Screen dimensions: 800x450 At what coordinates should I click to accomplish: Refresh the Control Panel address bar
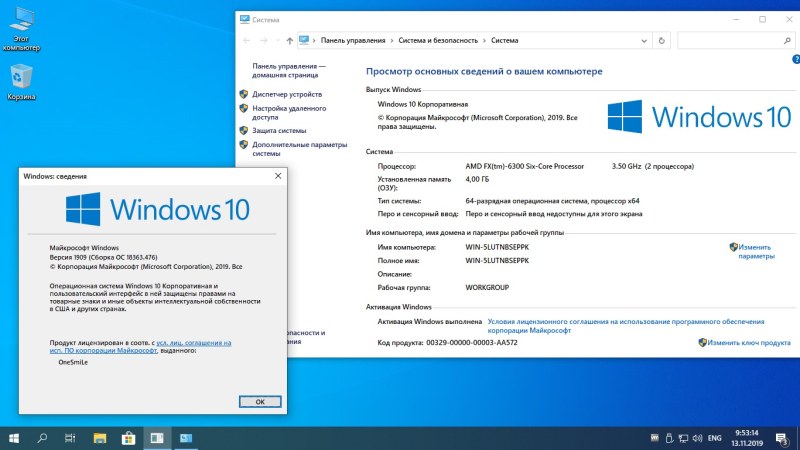661,40
